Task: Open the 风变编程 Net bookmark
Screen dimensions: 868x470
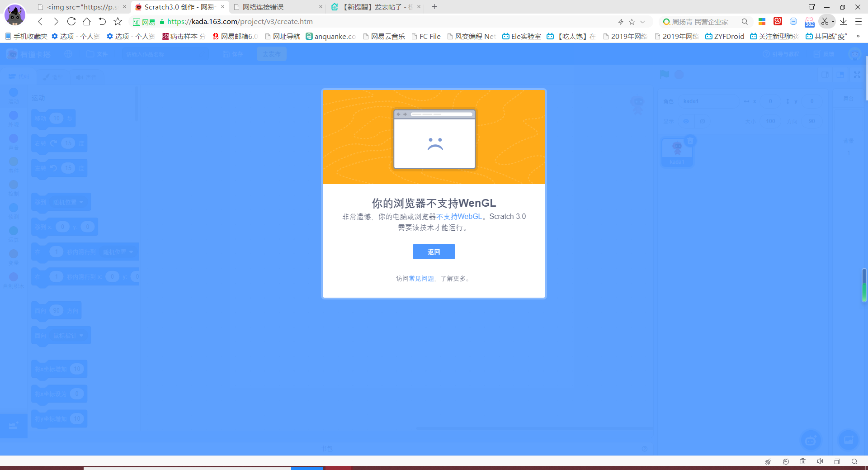Action: (x=472, y=36)
